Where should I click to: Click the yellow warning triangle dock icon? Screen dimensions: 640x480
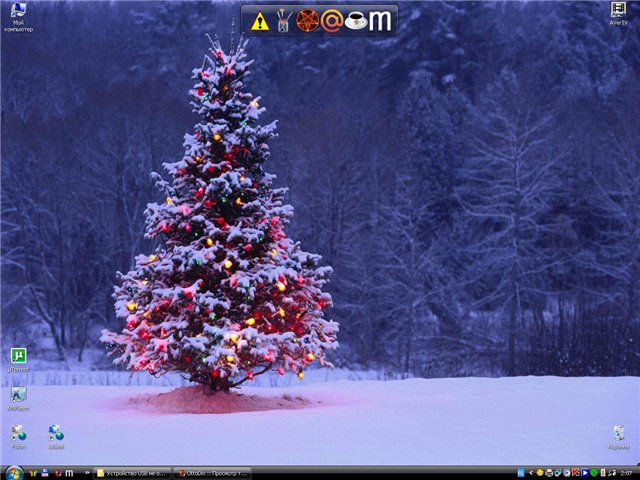pyautogui.click(x=260, y=21)
